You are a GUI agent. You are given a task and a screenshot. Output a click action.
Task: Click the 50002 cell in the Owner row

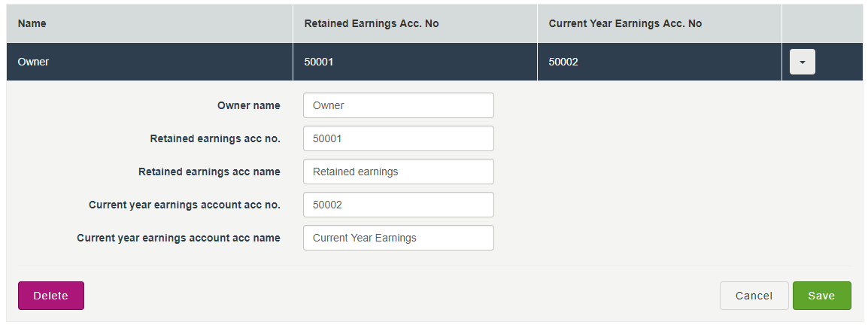pos(563,62)
